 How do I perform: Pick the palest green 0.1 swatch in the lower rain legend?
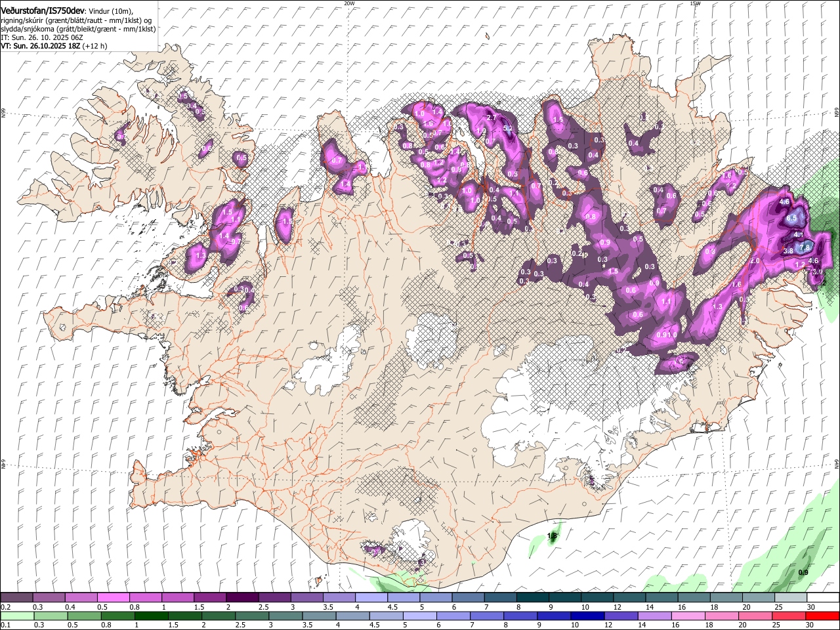pos(16,616)
